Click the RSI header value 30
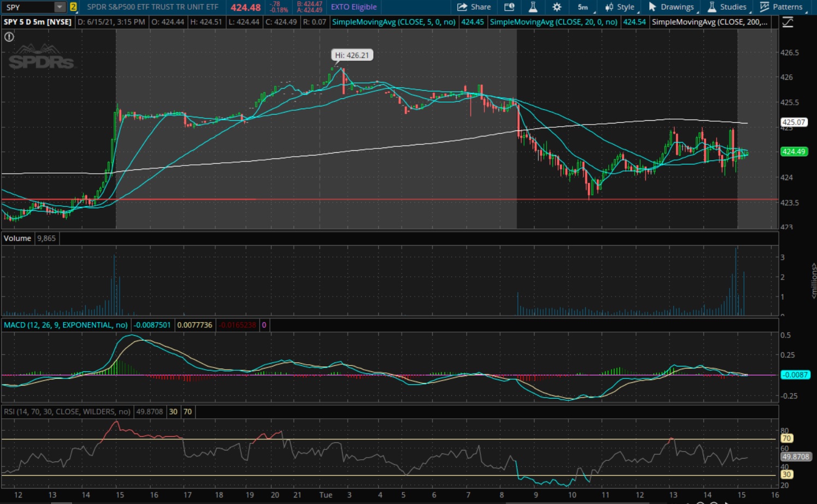This screenshot has height=504, width=817. (x=173, y=412)
